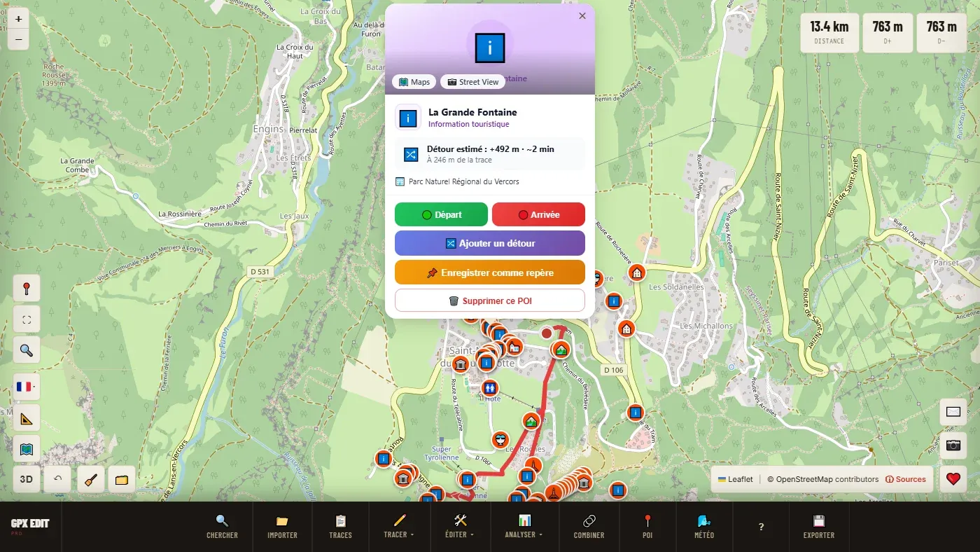
Task: Expand the ANALYSER menu
Action: click(524, 527)
